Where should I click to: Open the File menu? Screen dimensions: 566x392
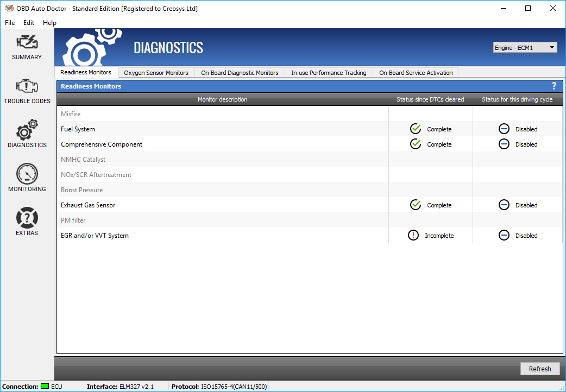[10, 23]
